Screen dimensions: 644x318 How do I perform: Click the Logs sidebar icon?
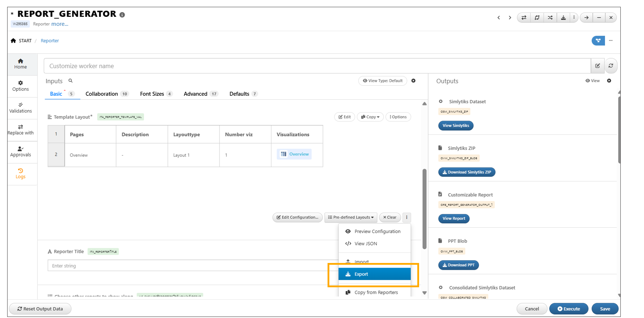coord(20,174)
